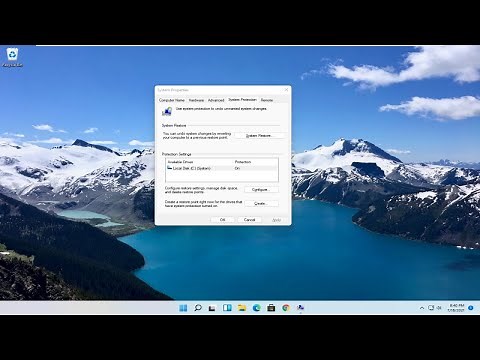
Task: Switch to the Remote tab
Action: 267,100
